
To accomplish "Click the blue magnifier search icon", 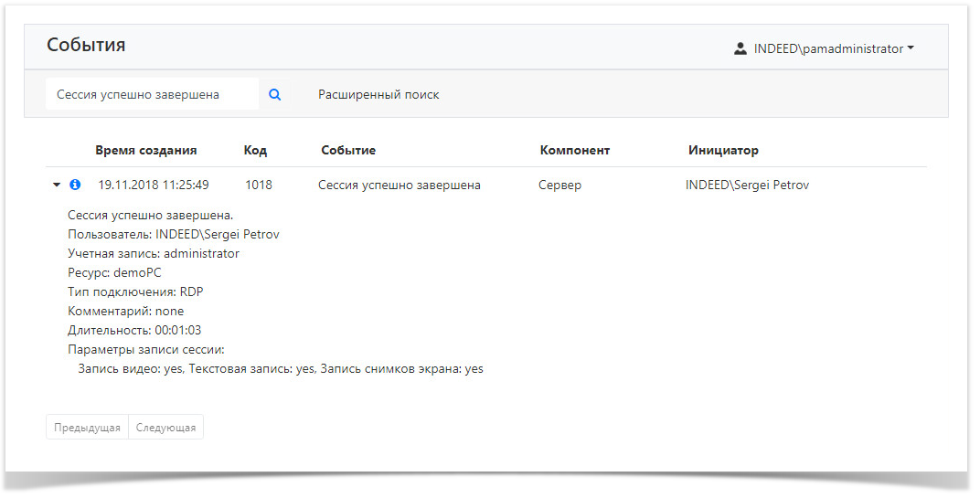I will [274, 94].
